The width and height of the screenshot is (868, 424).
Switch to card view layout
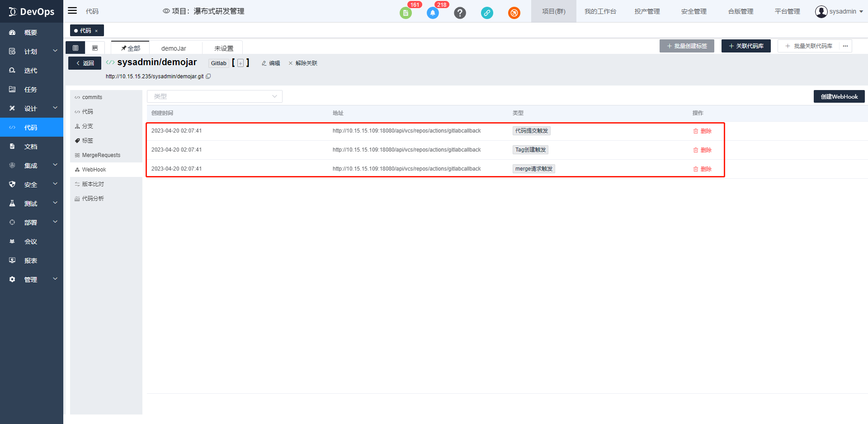95,48
